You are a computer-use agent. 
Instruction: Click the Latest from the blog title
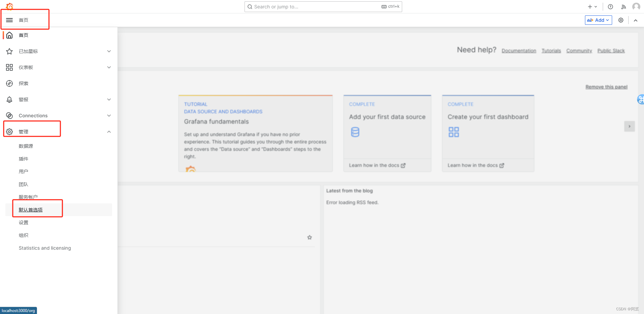pos(350,191)
